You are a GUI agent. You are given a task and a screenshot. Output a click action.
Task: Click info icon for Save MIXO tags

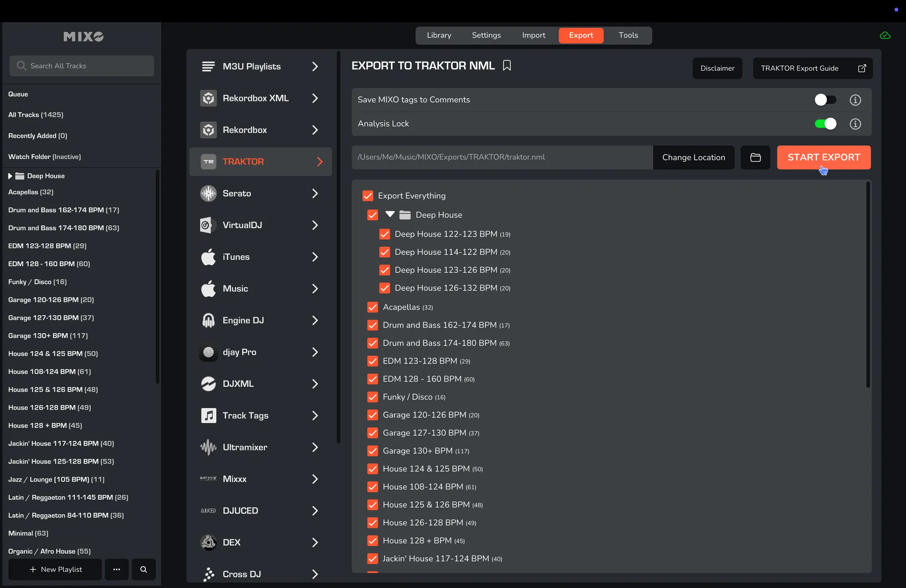click(855, 100)
